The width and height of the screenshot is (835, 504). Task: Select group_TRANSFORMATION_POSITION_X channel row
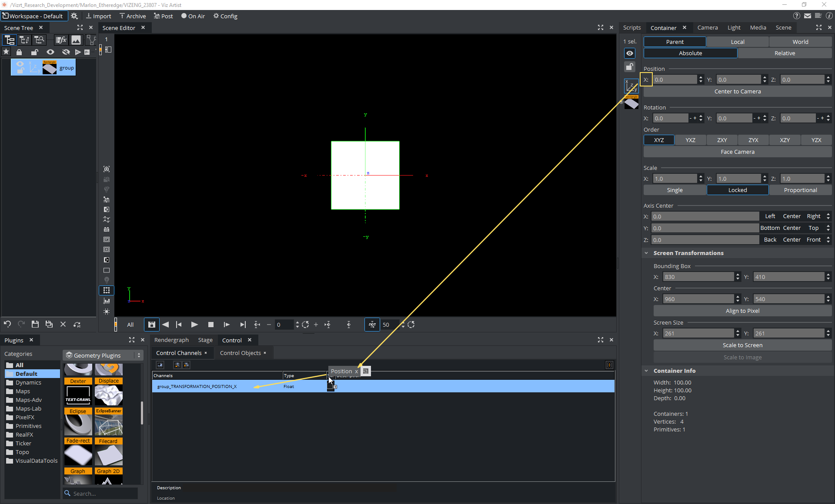coord(383,386)
